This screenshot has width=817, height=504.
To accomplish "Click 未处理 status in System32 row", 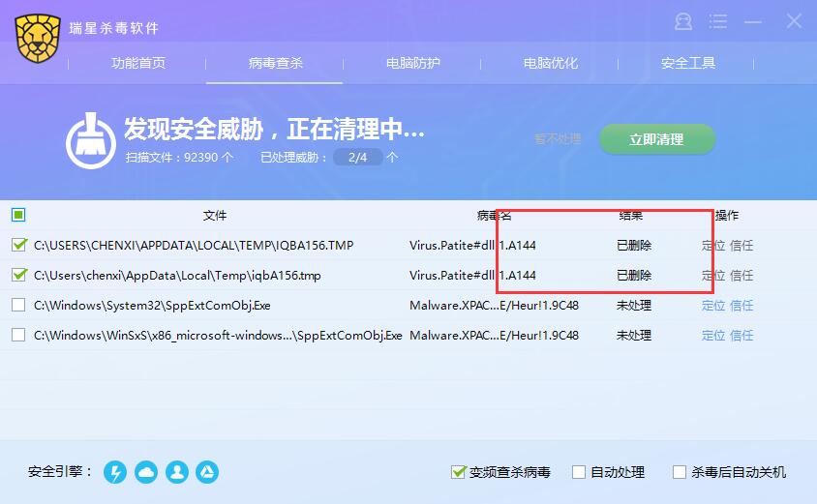I will coord(634,305).
